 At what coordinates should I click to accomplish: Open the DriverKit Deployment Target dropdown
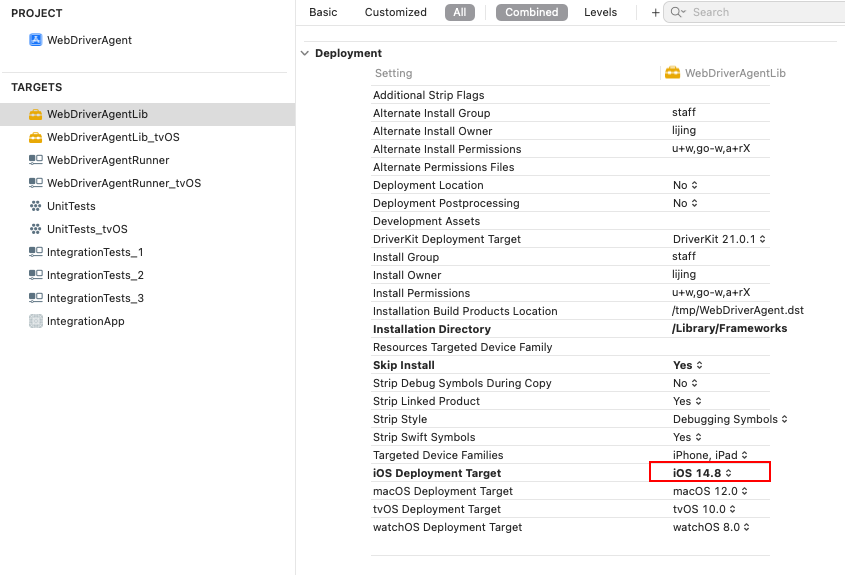point(719,239)
